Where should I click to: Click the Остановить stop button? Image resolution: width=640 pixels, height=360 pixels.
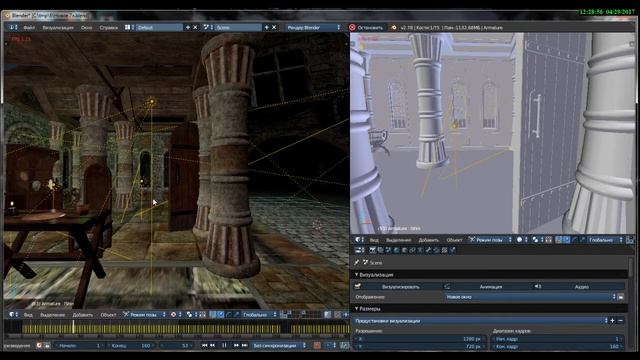point(366,27)
